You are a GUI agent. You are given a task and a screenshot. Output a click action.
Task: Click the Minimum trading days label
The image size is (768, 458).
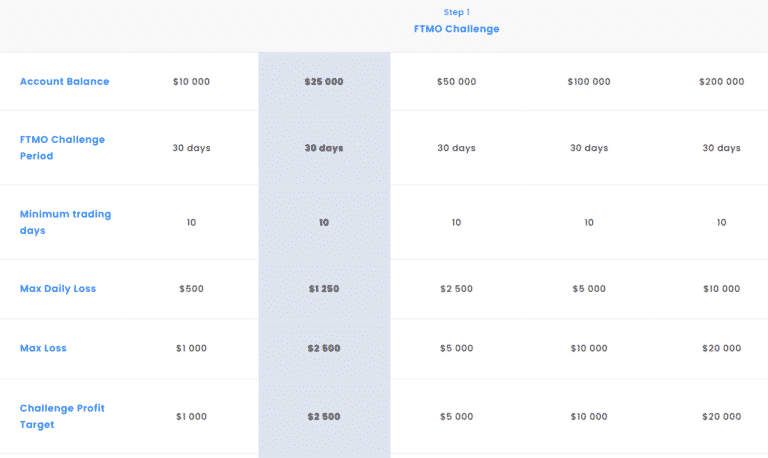coord(66,222)
